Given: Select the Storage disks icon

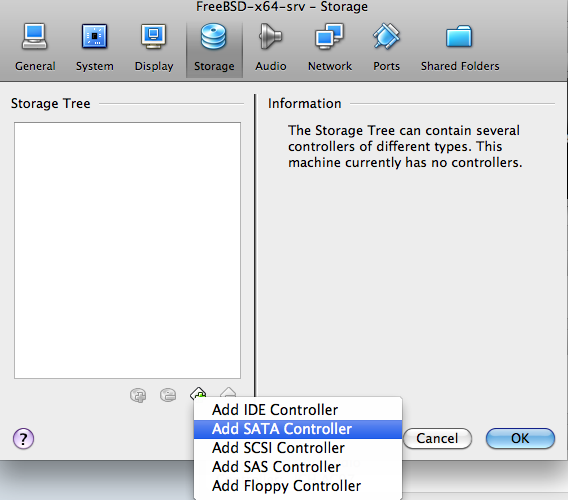Looking at the screenshot, I should pyautogui.click(x=214, y=36).
